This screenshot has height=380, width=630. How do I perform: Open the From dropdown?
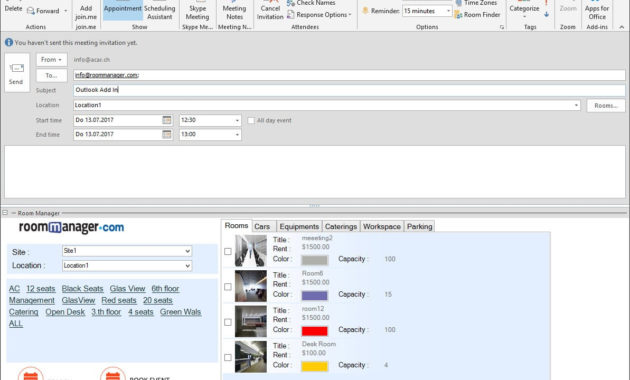tap(51, 59)
